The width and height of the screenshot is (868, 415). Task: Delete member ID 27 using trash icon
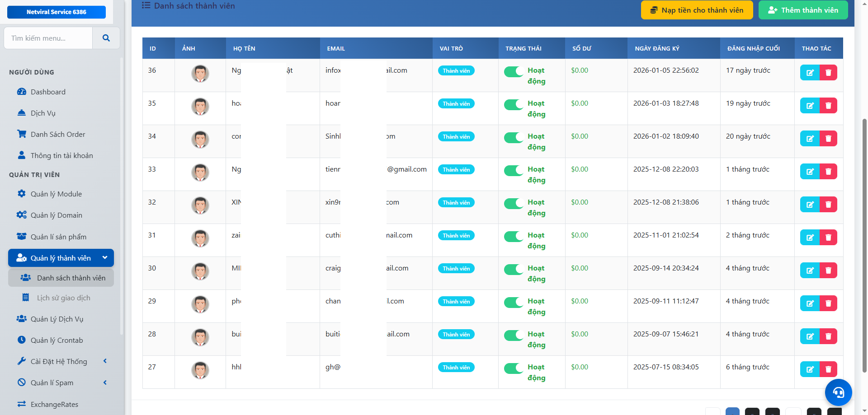point(828,369)
